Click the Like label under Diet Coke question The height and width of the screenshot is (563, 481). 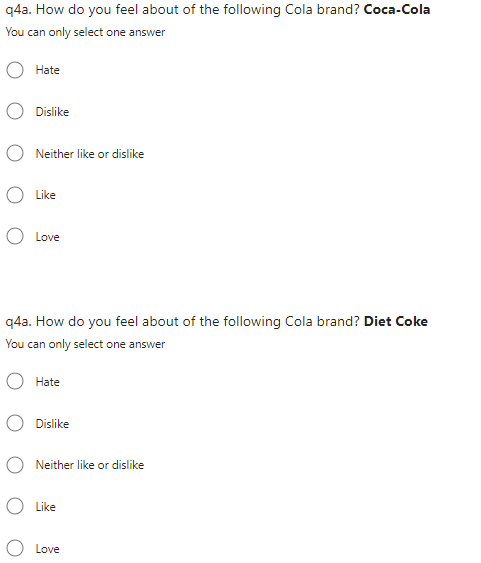click(x=46, y=507)
